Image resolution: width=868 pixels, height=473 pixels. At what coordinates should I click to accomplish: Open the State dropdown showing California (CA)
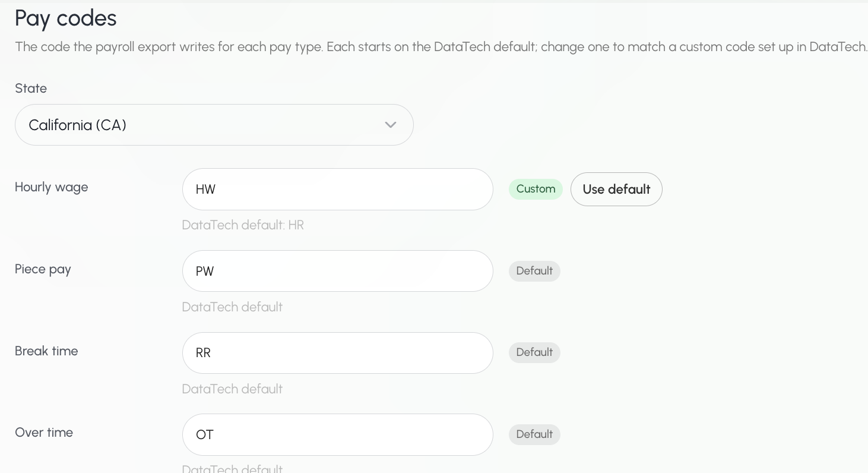[x=214, y=125]
